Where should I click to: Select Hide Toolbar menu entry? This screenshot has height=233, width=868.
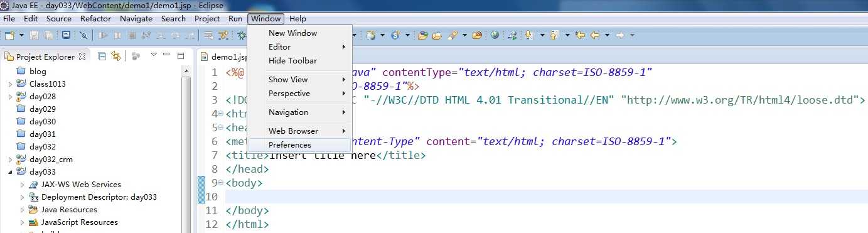pos(299,61)
